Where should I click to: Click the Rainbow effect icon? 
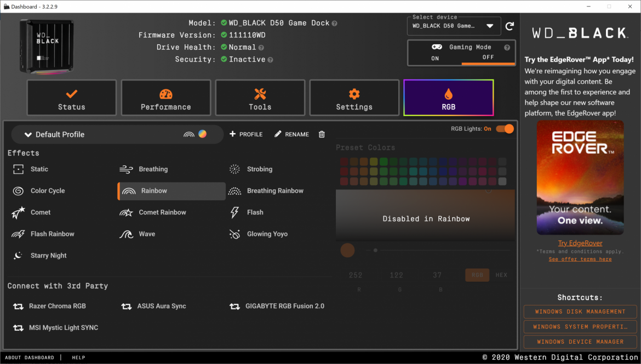click(129, 191)
